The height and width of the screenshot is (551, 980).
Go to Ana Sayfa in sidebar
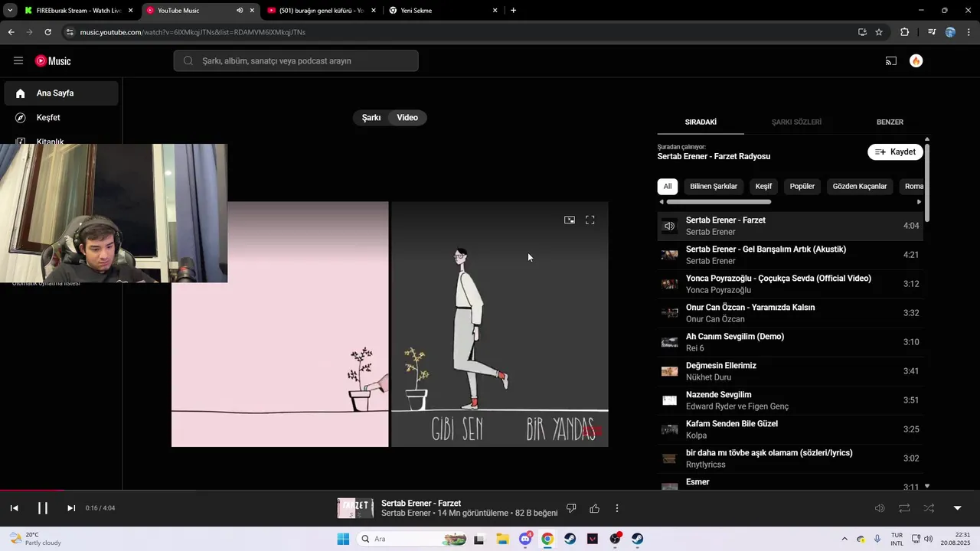coord(61,93)
